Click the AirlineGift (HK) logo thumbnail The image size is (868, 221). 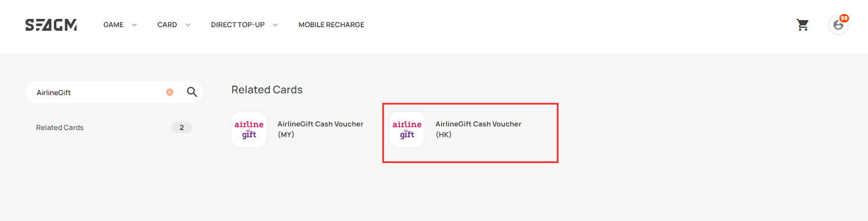[x=407, y=129]
